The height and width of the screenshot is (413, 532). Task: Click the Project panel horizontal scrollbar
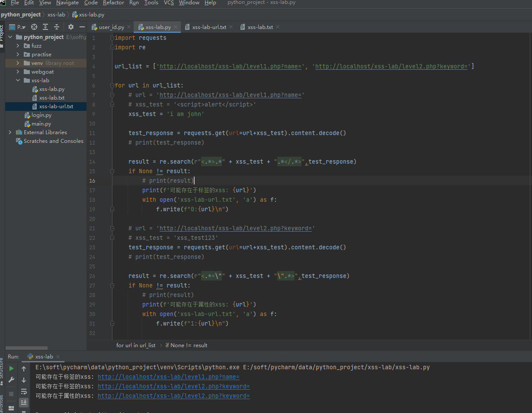tap(27, 348)
